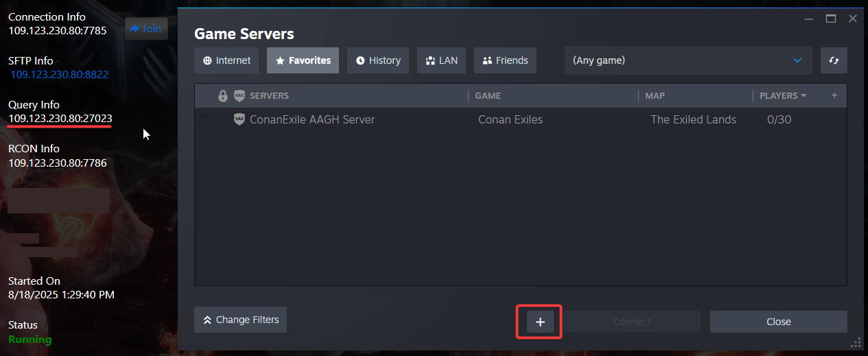
Task: Minimize the Game Servers window
Action: click(x=810, y=19)
